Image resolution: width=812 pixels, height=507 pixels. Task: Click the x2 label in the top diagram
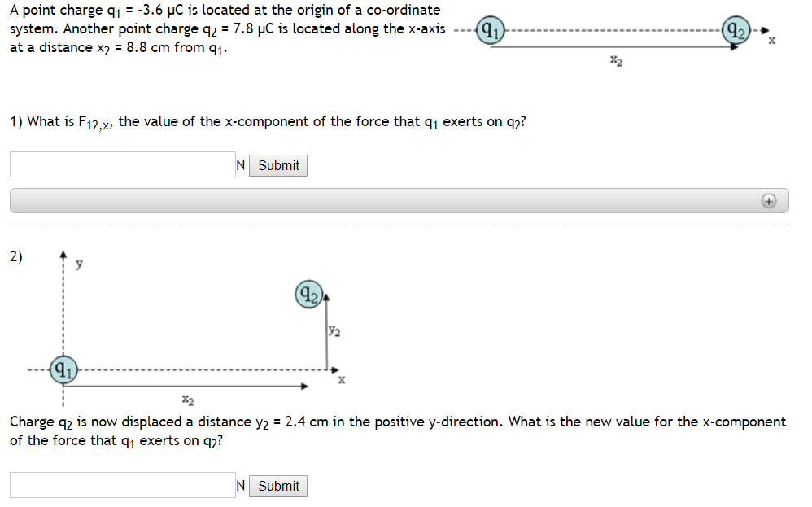616,60
